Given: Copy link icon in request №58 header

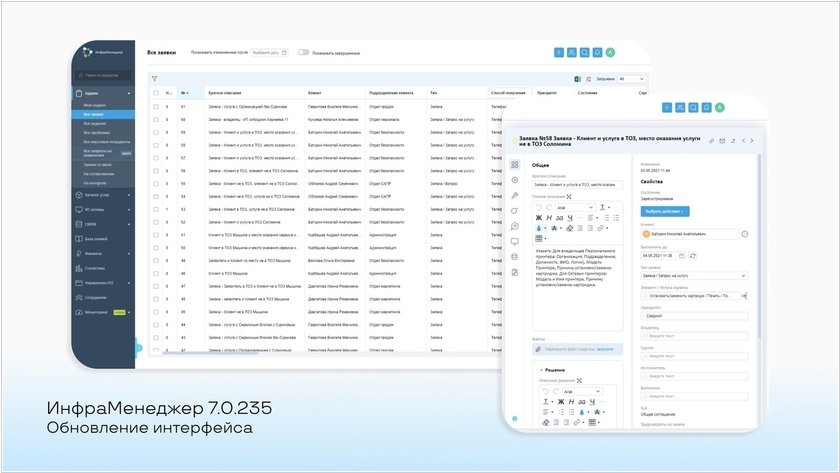Looking at the screenshot, I should [711, 141].
